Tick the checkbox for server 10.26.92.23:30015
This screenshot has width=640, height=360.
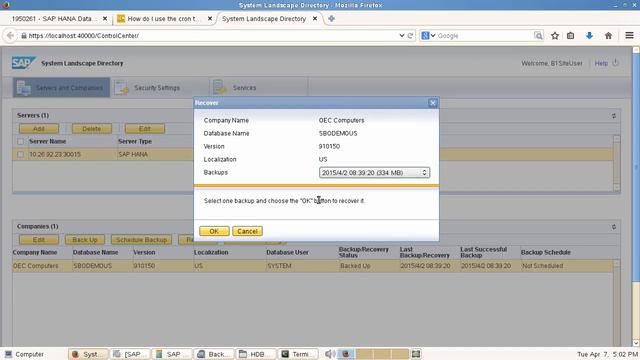[20, 154]
